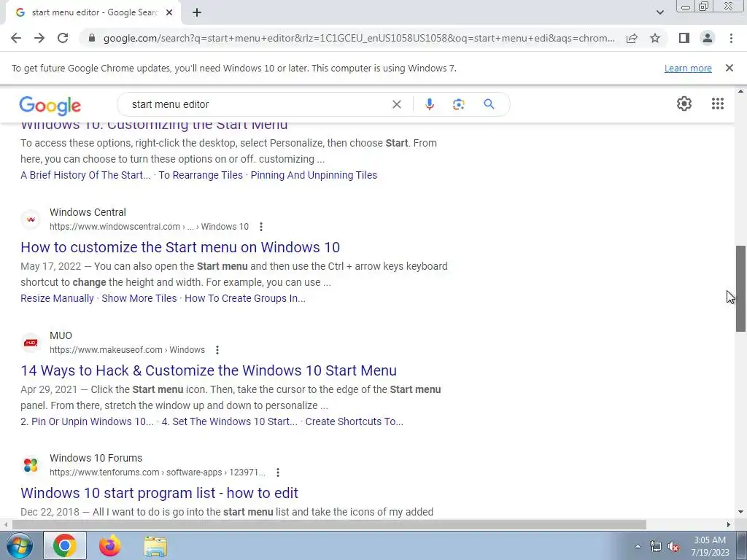
Task: Click the Windows Central site favicon
Action: tap(31, 219)
